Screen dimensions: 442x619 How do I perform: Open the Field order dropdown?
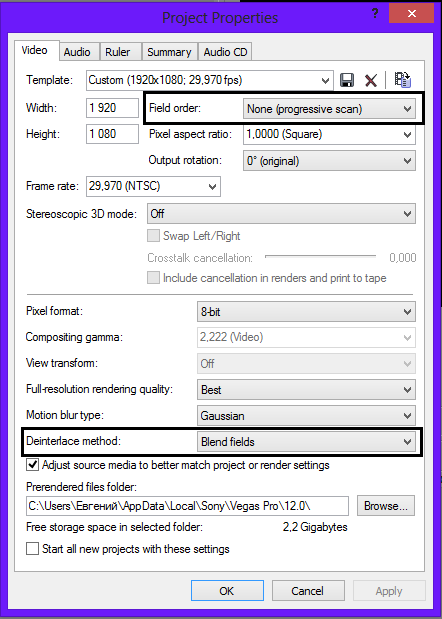tap(329, 109)
